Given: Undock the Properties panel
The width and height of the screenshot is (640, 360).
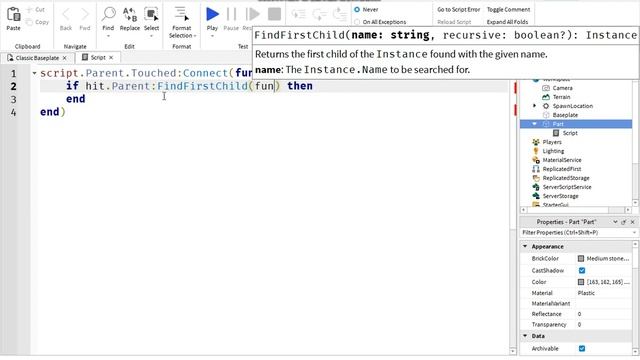Looking at the screenshot, I should point(624,222).
